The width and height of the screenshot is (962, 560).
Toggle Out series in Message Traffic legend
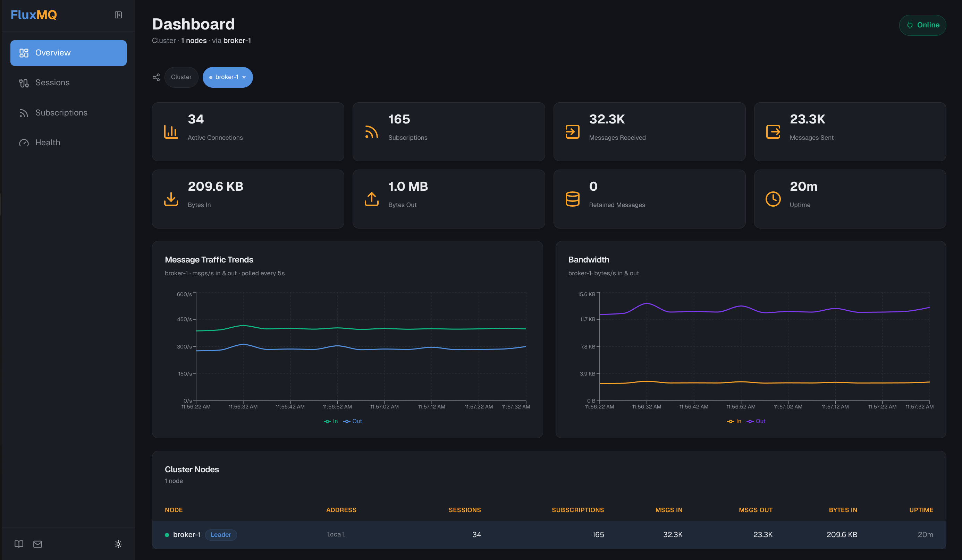click(352, 421)
